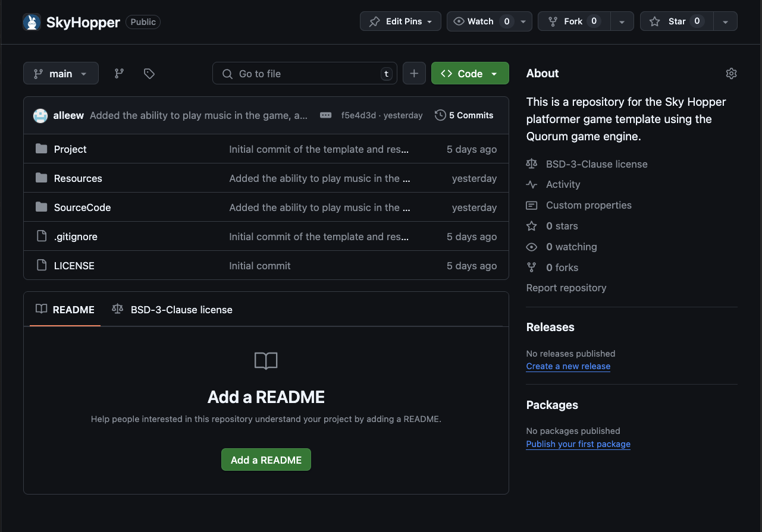Image resolution: width=762 pixels, height=532 pixels.
Task: Focus the Go to file search field
Action: (305, 74)
